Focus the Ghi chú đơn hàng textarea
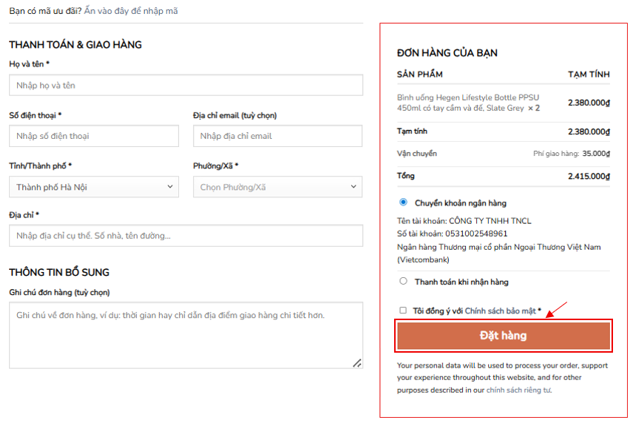 point(185,335)
